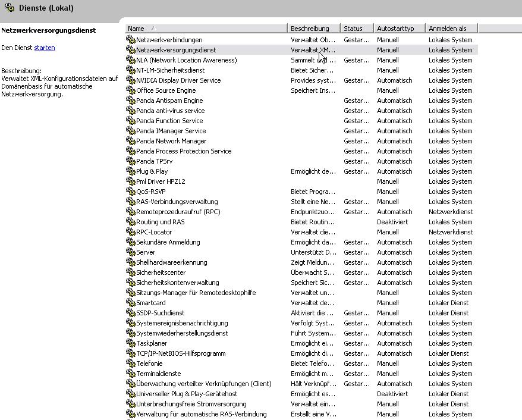Click the Taskplaner service gear icon
The image size is (522, 420).
click(x=131, y=343)
